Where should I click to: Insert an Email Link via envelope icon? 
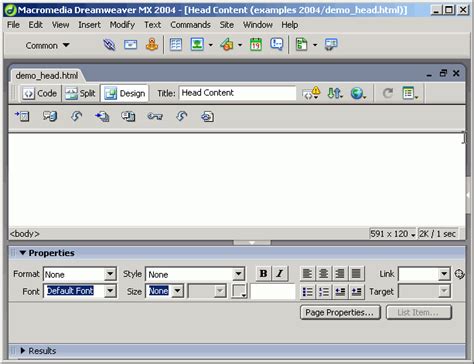pyautogui.click(x=130, y=45)
